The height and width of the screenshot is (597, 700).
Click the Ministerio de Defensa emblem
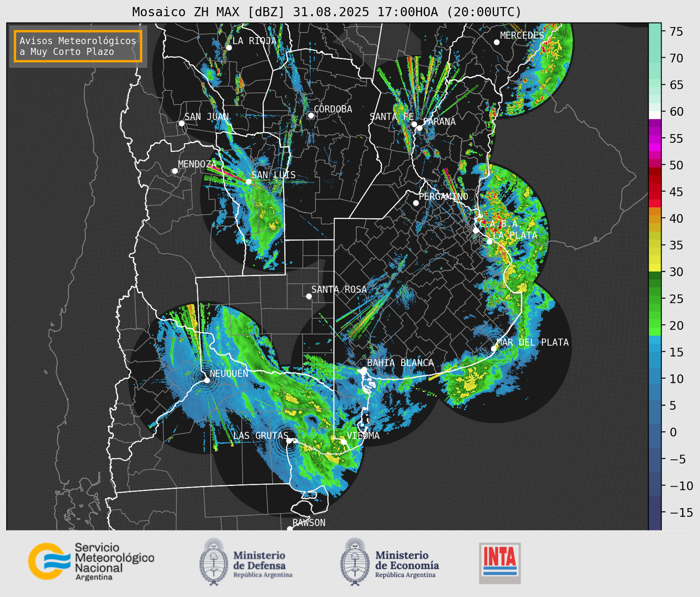click(x=214, y=562)
